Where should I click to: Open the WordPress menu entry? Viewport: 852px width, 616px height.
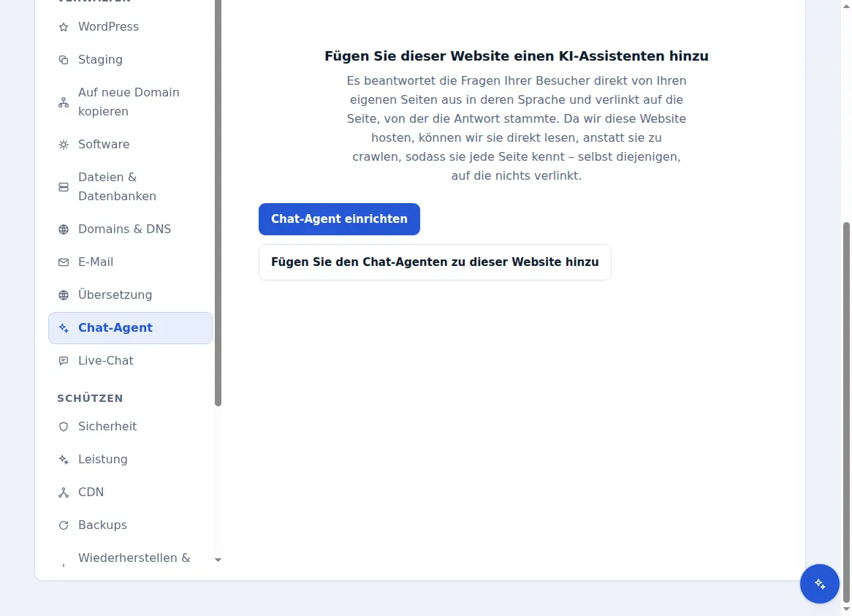point(130,26)
